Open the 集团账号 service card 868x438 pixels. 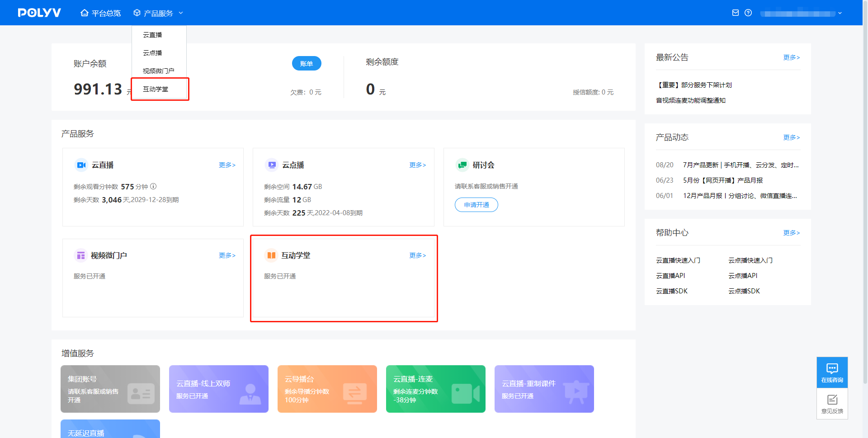click(x=110, y=389)
